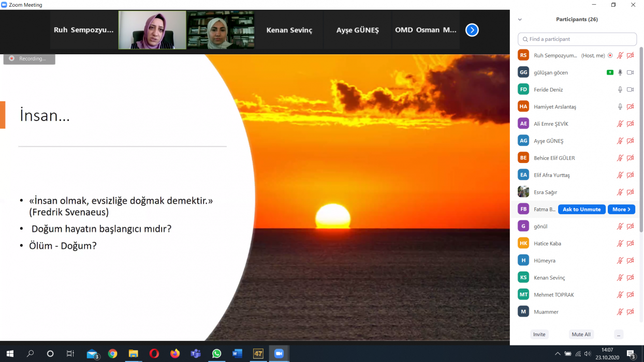Click muted mic icon for Elif Afra Yurttaş

pos(620,175)
